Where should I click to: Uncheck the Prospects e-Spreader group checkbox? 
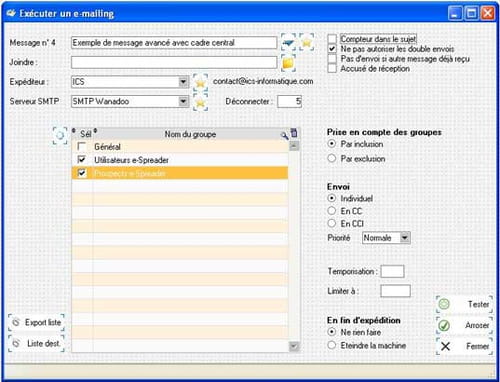click(x=82, y=173)
